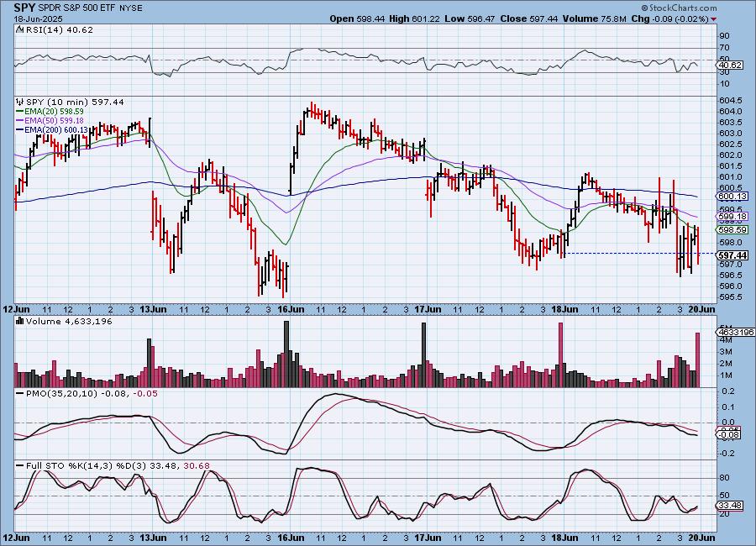
Task: Click the 0.2 PMO axis label
Action: [x=728, y=391]
